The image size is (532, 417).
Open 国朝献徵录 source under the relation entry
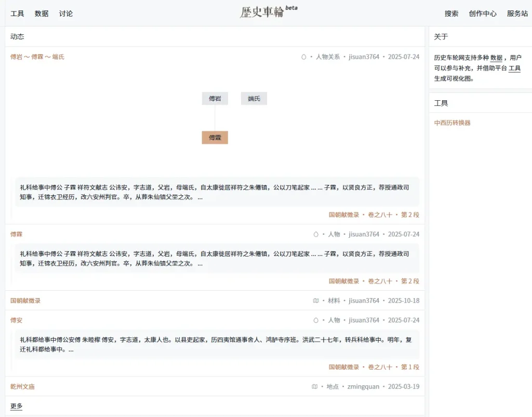344,214
